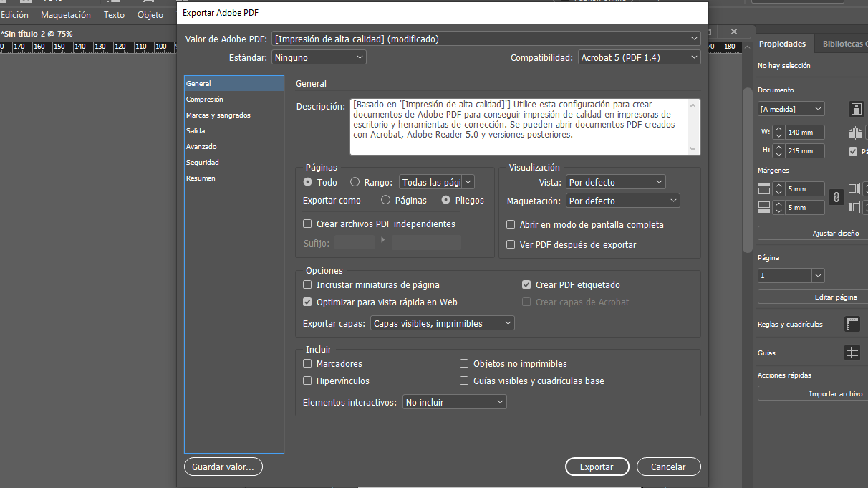Viewport: 868px width, 488px height.
Task: Check the Marcadores option
Action: point(308,364)
